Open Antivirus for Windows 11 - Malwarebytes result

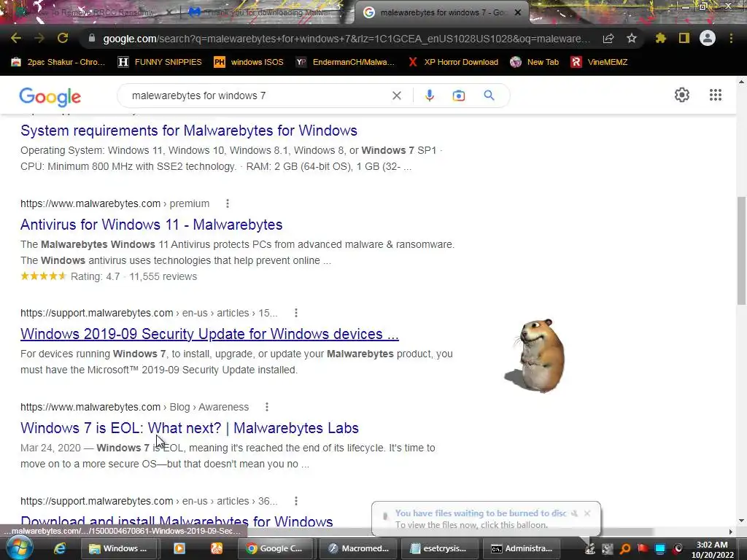coord(152,225)
